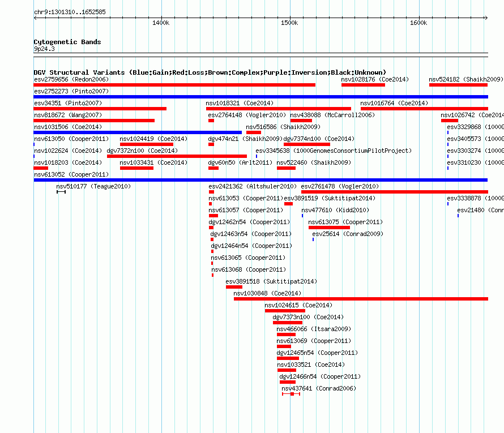Open nsv1033521 (Coe2014) label
The height and width of the screenshot is (433, 504).
pos(311,365)
